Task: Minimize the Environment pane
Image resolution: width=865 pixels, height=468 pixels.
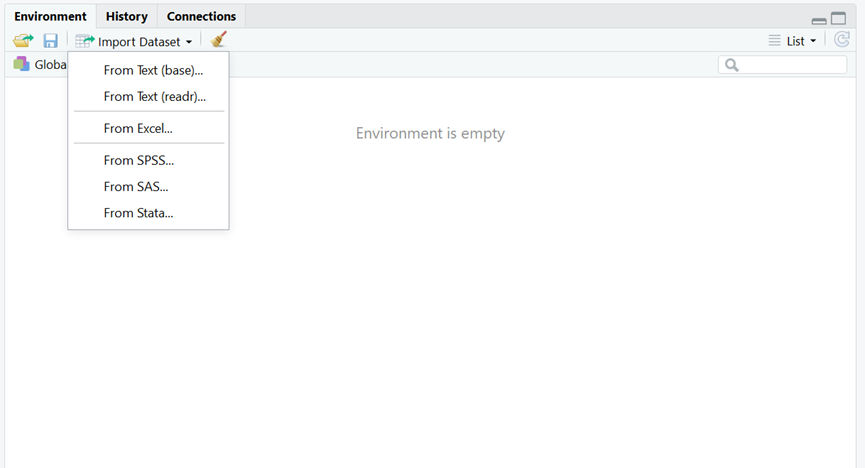Action: pos(819,21)
